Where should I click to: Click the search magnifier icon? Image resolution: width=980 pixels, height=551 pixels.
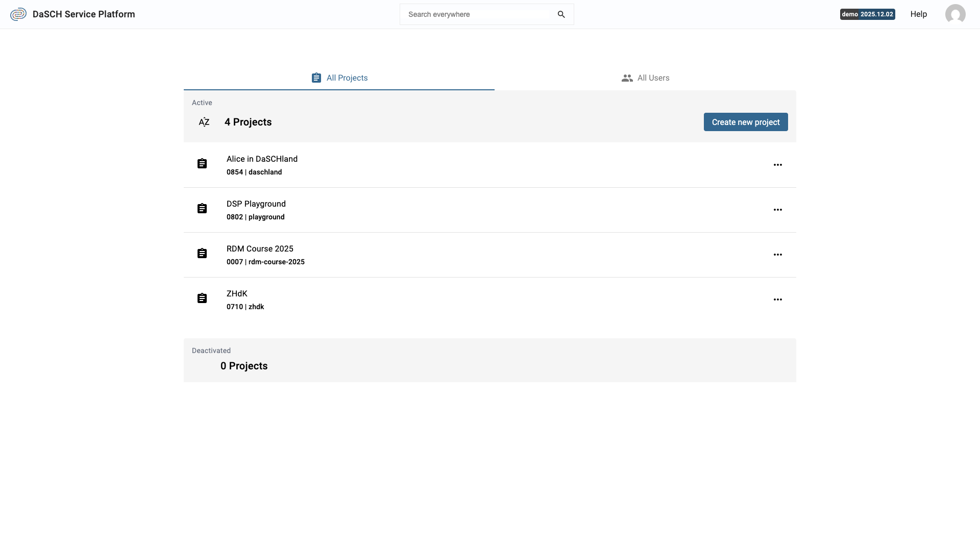coord(561,14)
